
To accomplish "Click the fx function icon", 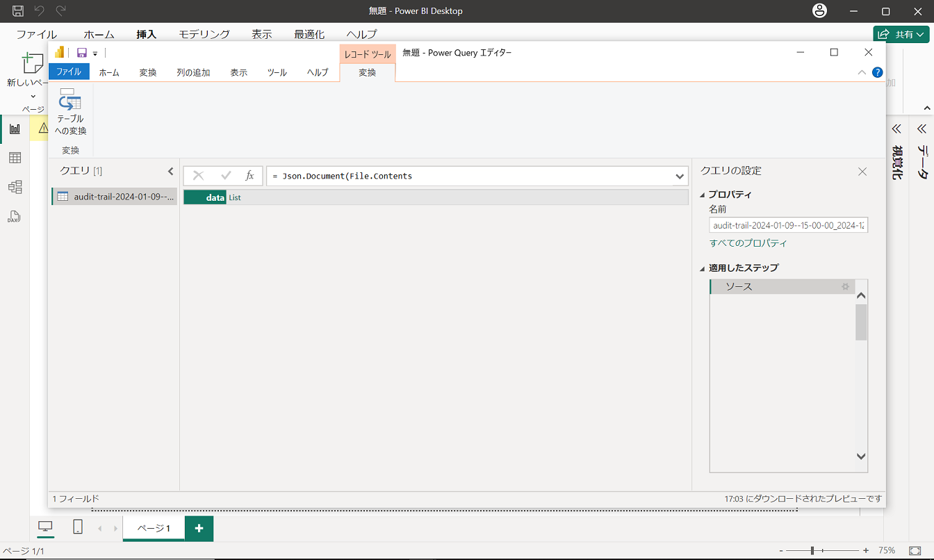I will pyautogui.click(x=249, y=176).
